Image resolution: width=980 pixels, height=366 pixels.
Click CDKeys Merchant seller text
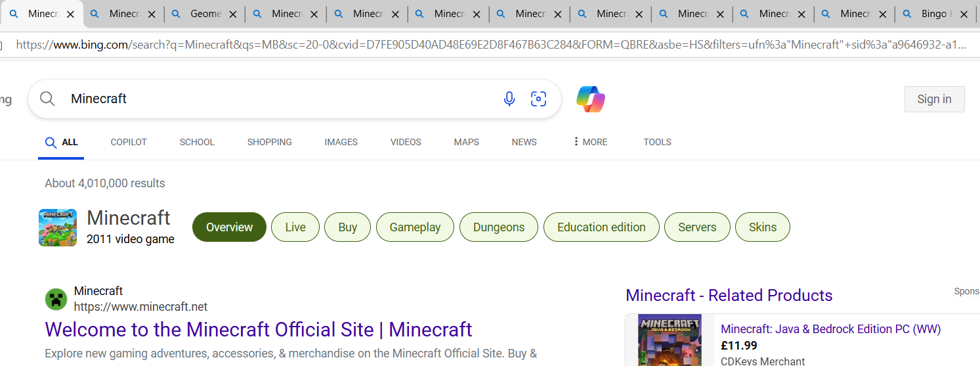click(x=763, y=361)
